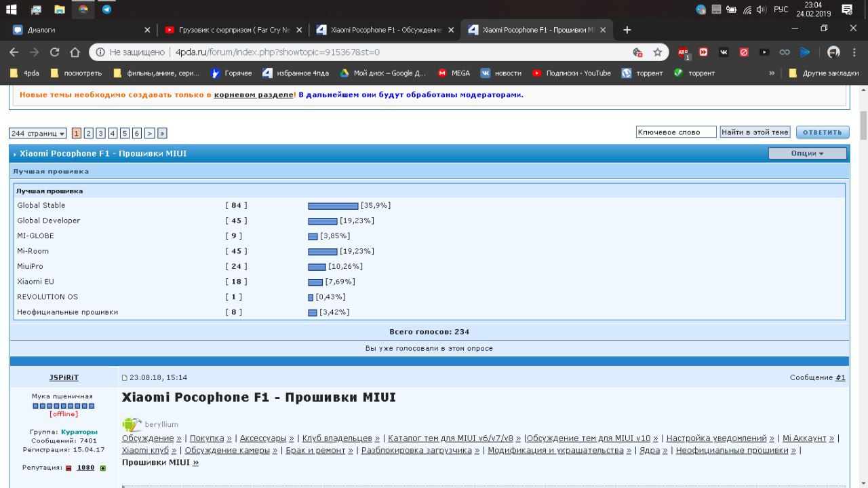Open the MEGA bookmark
This screenshot has height=488, width=868.
(454, 73)
